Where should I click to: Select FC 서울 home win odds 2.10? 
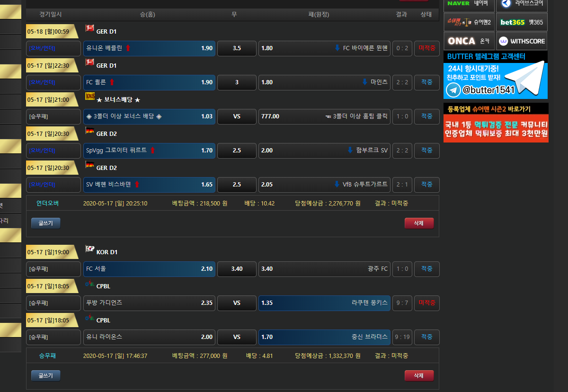click(x=149, y=269)
